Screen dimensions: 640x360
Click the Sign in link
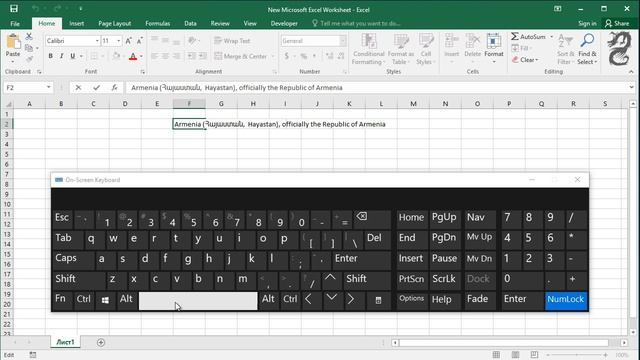click(587, 23)
